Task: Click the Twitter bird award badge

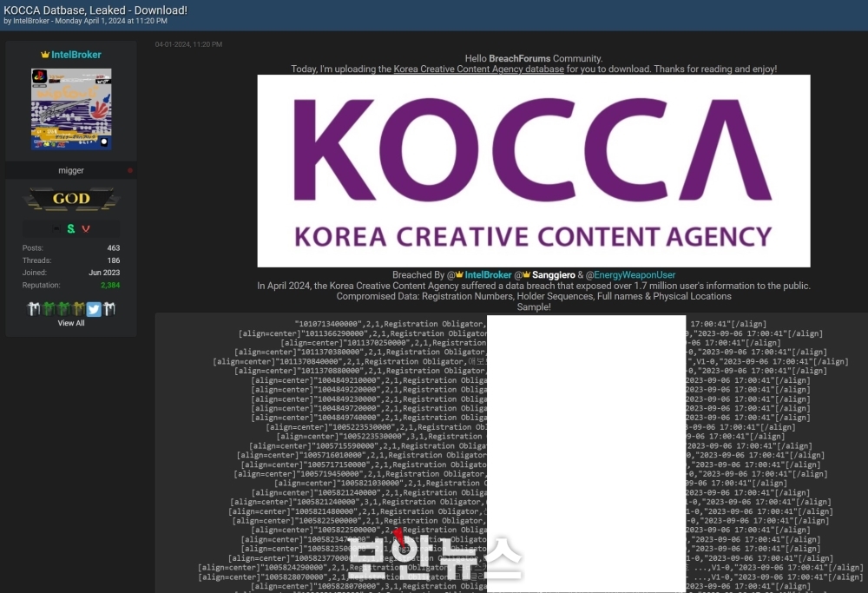Action: pos(94,309)
